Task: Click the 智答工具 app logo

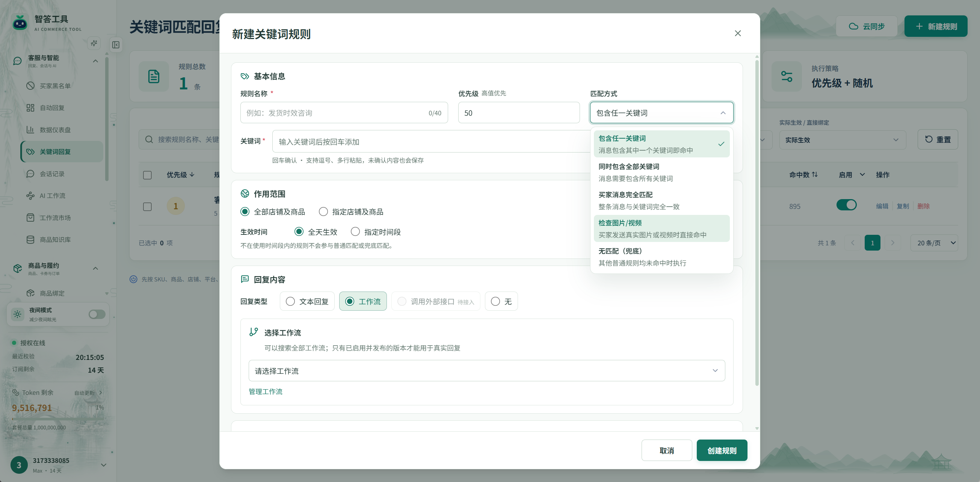Action: point(20,23)
